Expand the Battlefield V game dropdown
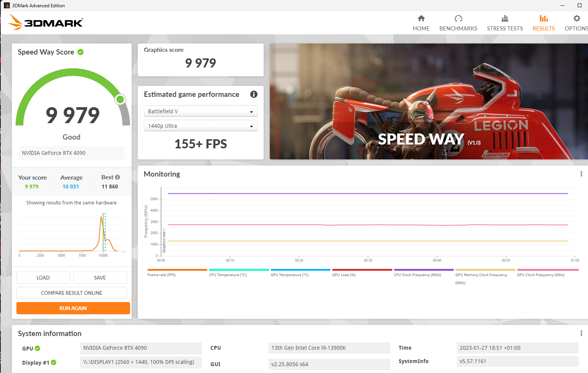This screenshot has width=588, height=373. [x=201, y=111]
